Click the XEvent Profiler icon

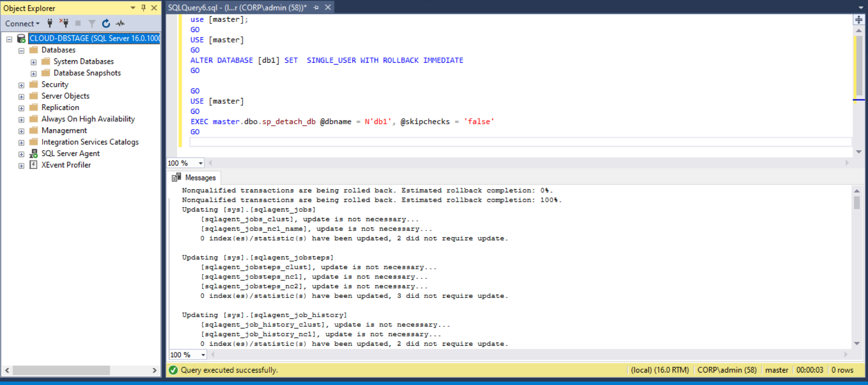33,165
